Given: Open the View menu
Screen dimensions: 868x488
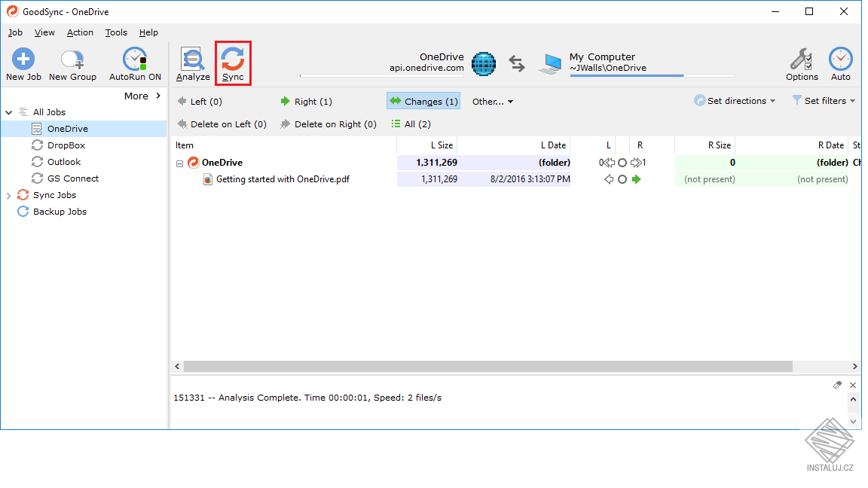Looking at the screenshot, I should (x=44, y=32).
